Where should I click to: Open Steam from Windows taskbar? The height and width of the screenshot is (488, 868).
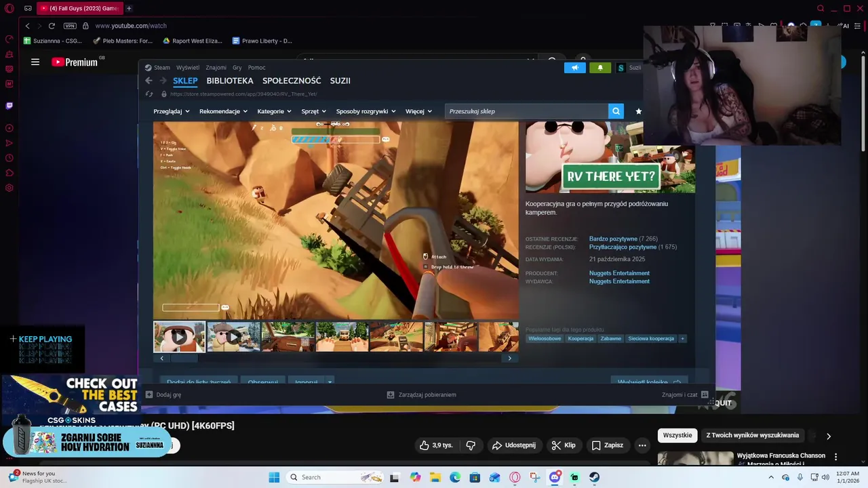click(x=594, y=477)
